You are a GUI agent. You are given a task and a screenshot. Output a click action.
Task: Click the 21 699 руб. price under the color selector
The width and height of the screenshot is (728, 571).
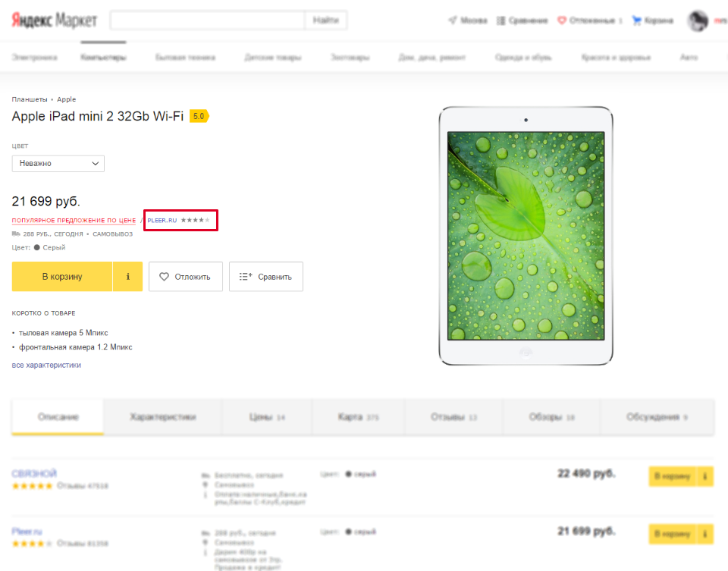[46, 202]
